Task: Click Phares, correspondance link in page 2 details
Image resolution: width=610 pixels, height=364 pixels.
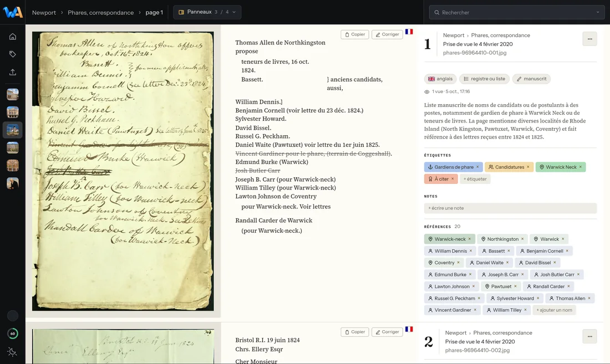Action: [502, 333]
